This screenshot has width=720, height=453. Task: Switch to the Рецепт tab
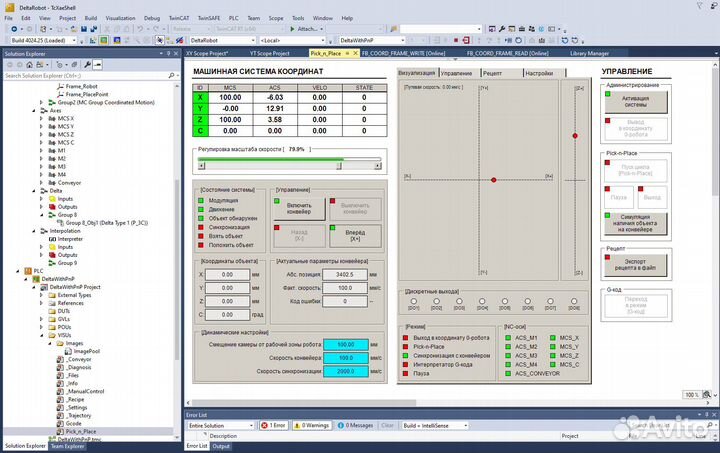492,73
